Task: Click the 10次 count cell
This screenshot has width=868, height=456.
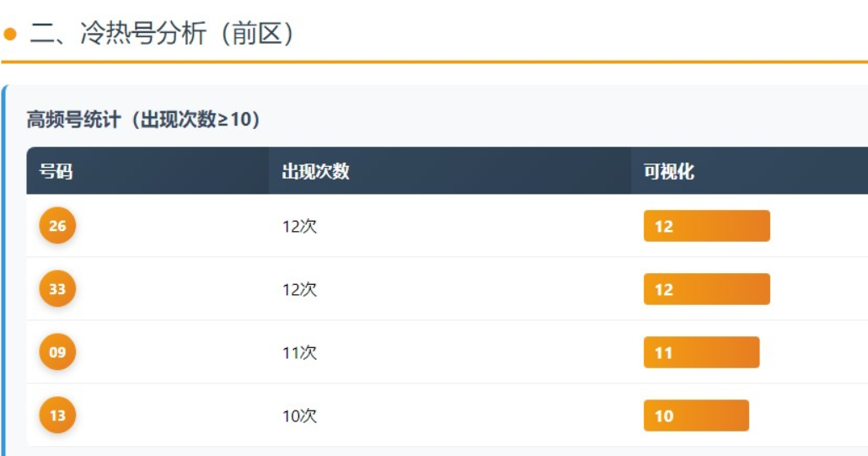Action: (299, 416)
